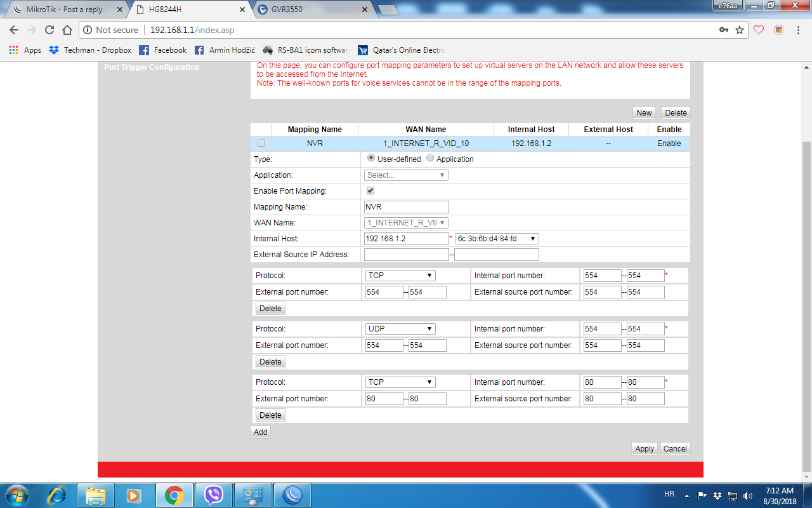Navigate back using the arrow icon
The image size is (812, 508).
14,30
